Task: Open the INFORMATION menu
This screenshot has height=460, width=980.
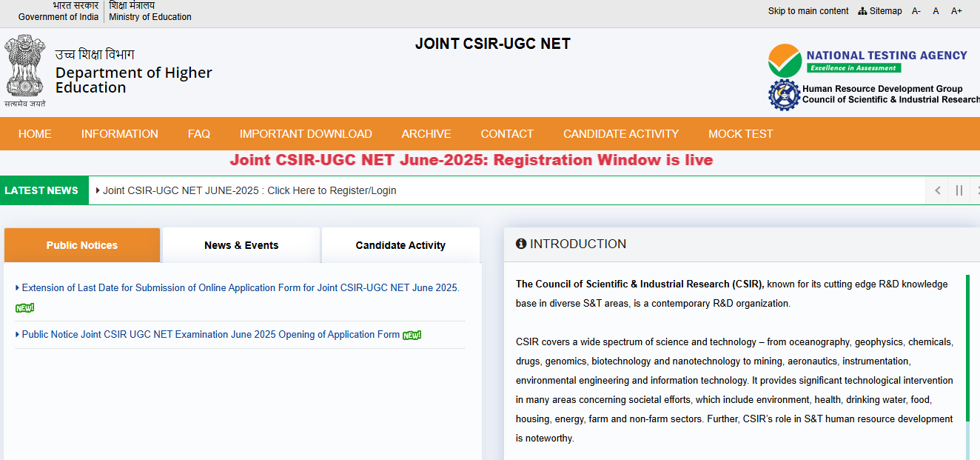Action: (120, 134)
